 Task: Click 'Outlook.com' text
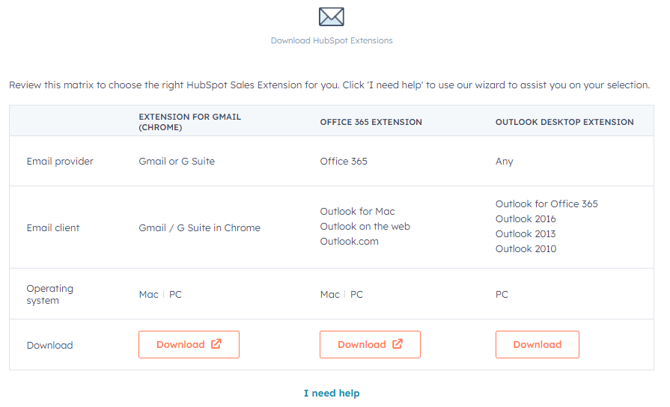click(349, 241)
